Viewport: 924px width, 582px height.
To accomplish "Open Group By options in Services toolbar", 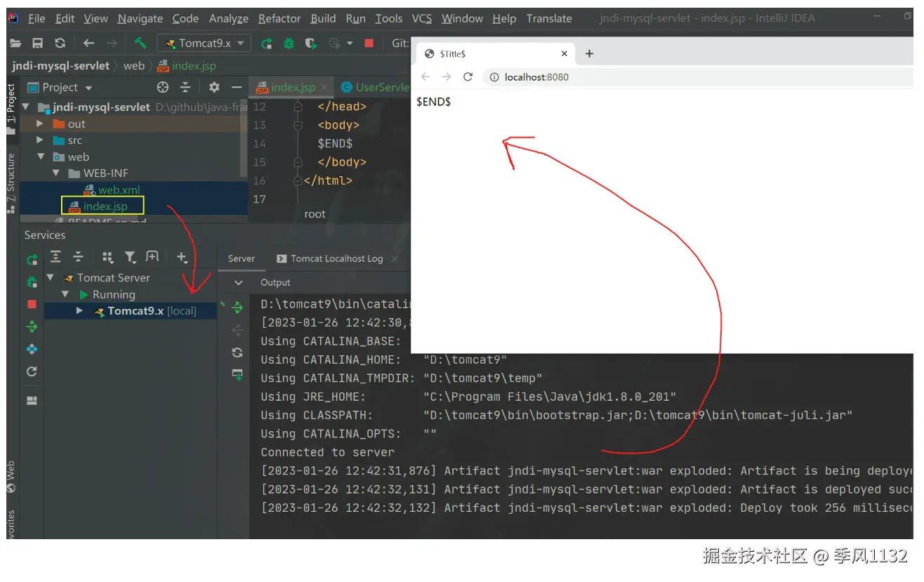I will coord(107,257).
